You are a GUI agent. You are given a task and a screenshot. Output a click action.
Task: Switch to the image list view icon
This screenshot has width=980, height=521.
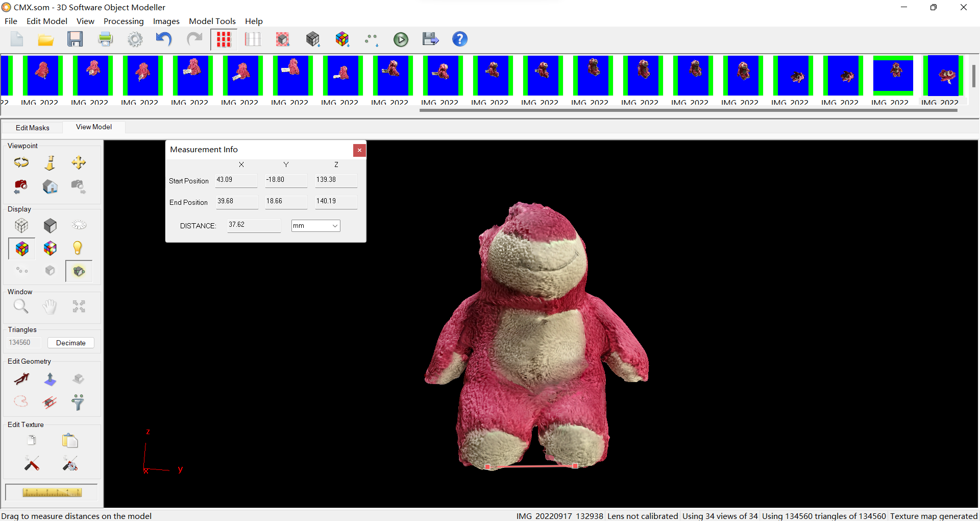[253, 39]
